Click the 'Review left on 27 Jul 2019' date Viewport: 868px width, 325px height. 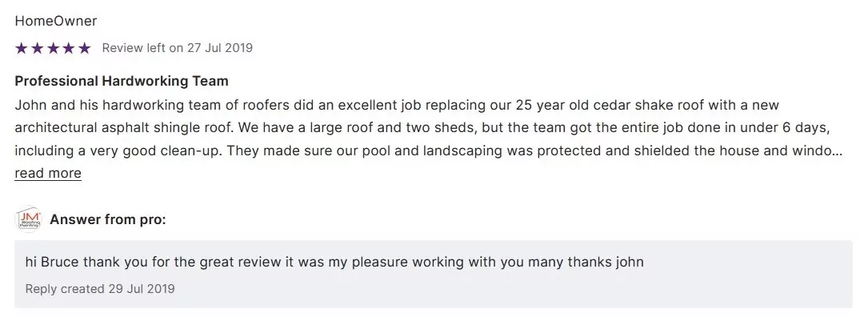coord(177,48)
